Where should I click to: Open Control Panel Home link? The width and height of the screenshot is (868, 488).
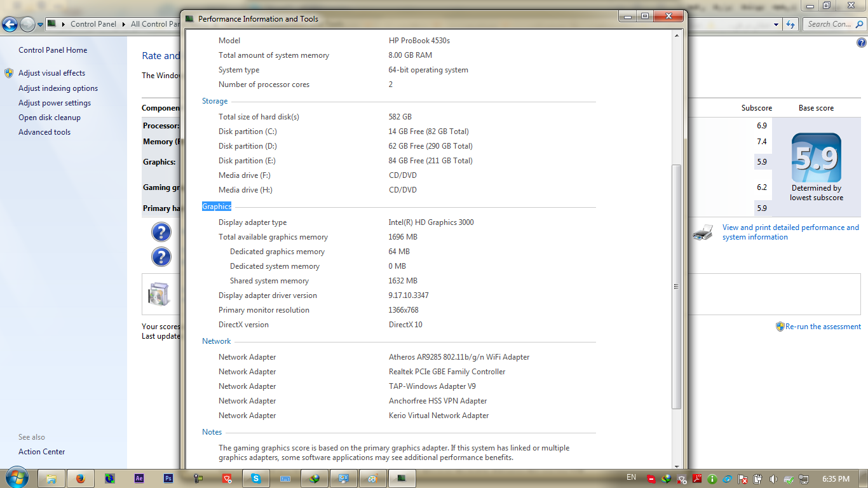click(x=53, y=50)
